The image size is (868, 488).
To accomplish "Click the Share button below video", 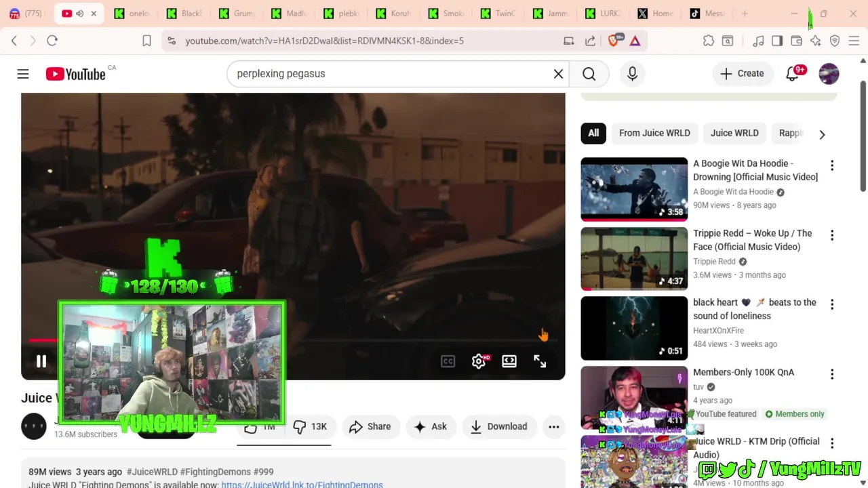I will click(370, 426).
